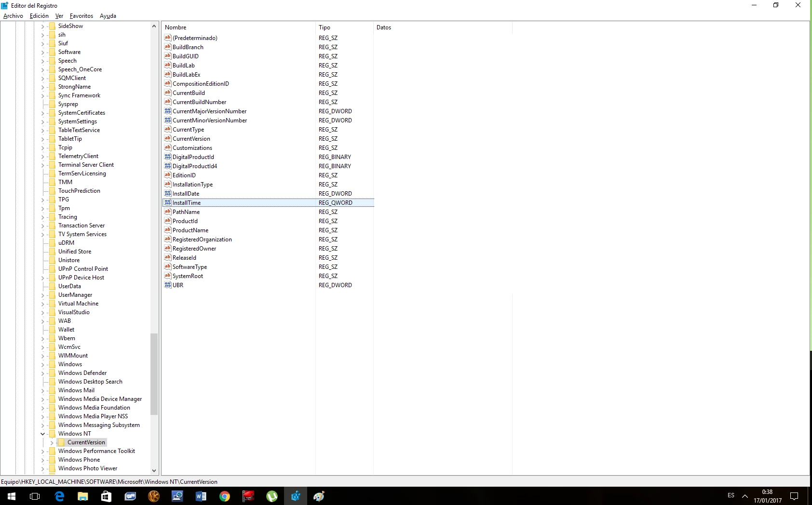Click the binary icon beside CurrentMinorVersionNumber
The image size is (812, 505).
point(168,120)
